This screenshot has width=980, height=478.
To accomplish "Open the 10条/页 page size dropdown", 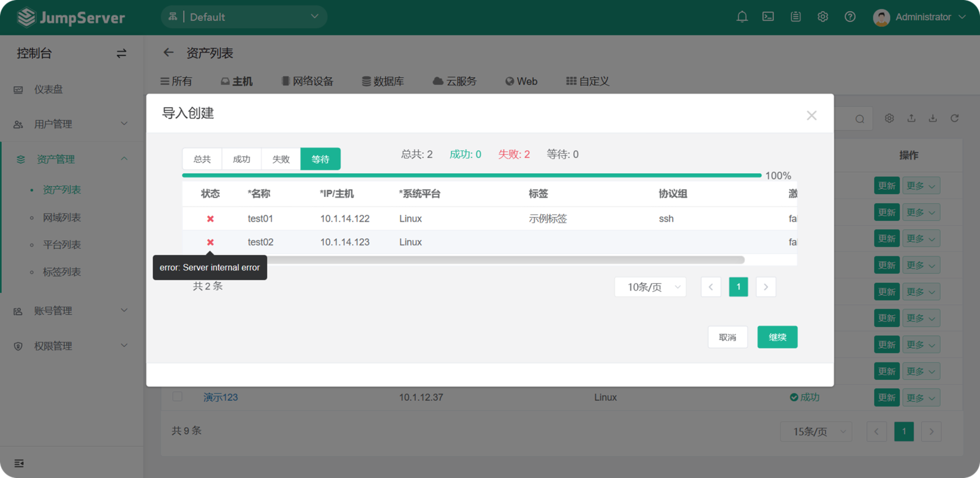I will pos(650,287).
